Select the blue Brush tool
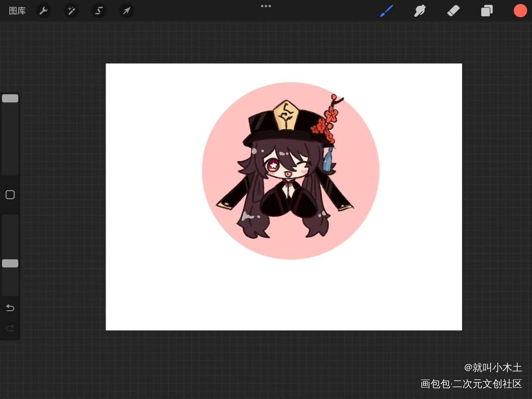This screenshot has height=399, width=532. (386, 11)
